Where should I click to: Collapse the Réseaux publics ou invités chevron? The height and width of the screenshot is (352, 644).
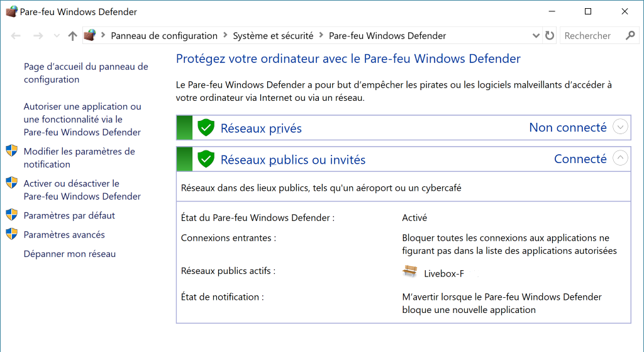tap(620, 158)
